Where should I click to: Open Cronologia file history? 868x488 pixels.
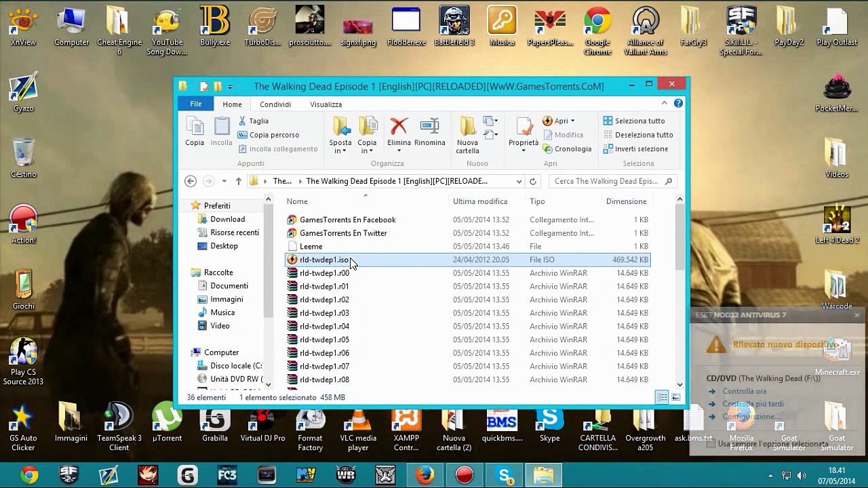(x=567, y=149)
